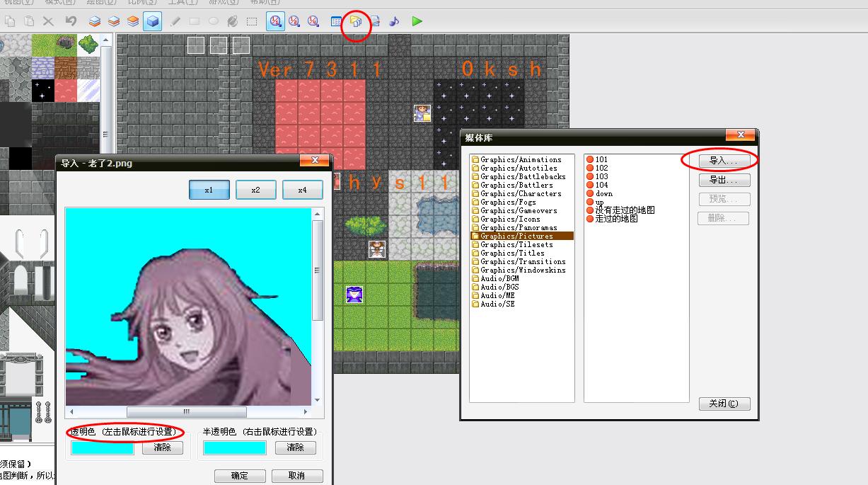Open the Sound Test music note icon

394,21
